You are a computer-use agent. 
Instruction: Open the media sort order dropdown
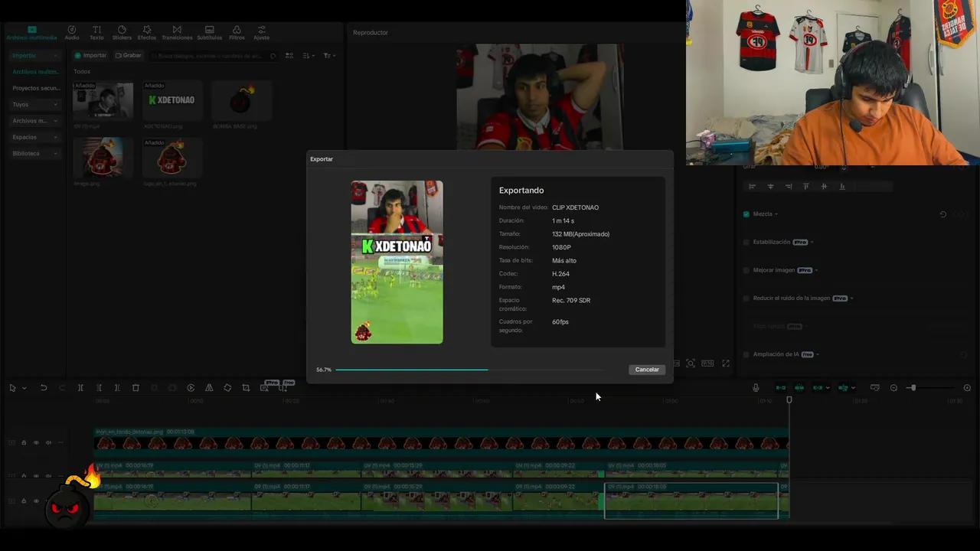(309, 56)
